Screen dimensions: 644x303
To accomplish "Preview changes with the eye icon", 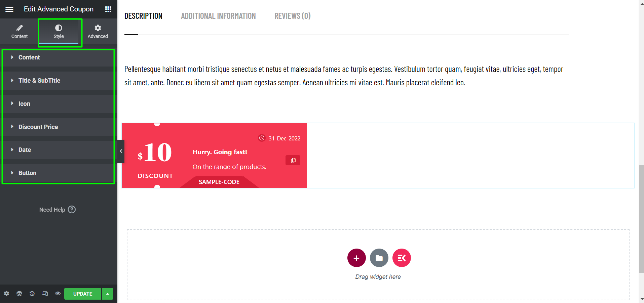I will pos(58,294).
